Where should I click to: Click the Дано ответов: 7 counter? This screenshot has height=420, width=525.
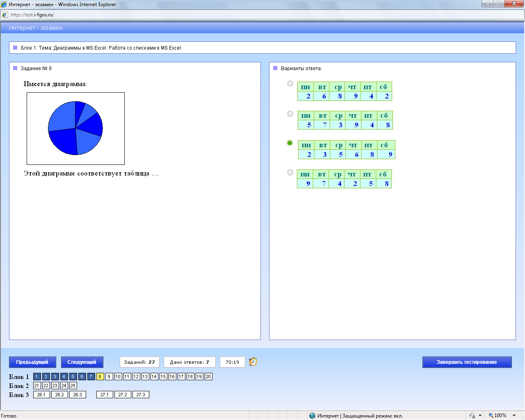(x=189, y=362)
